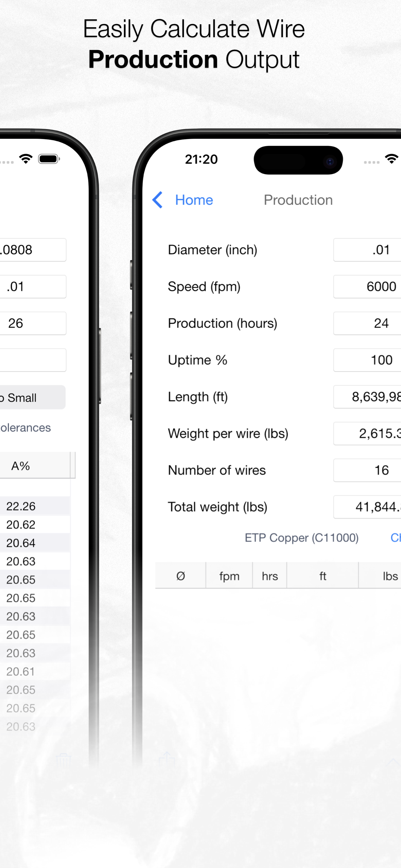Tap the Weight per wire (lbs) label

coord(228,434)
